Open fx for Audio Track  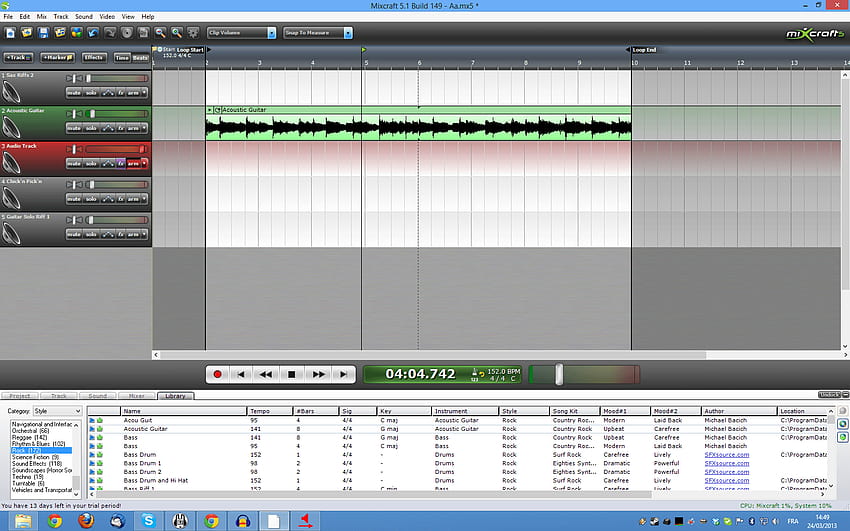[121, 163]
